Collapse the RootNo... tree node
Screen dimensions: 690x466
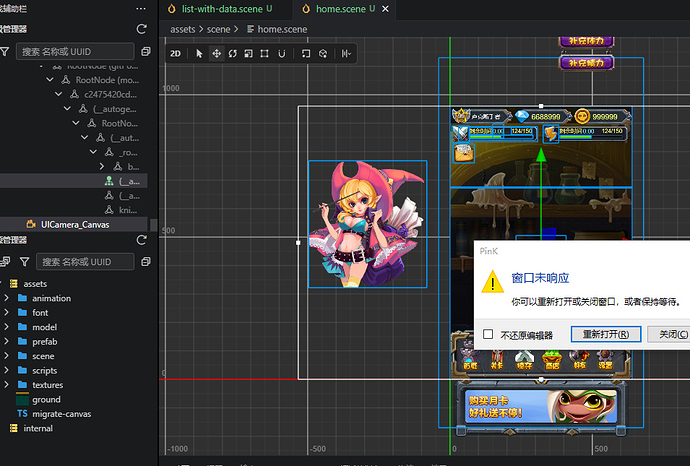[76, 123]
